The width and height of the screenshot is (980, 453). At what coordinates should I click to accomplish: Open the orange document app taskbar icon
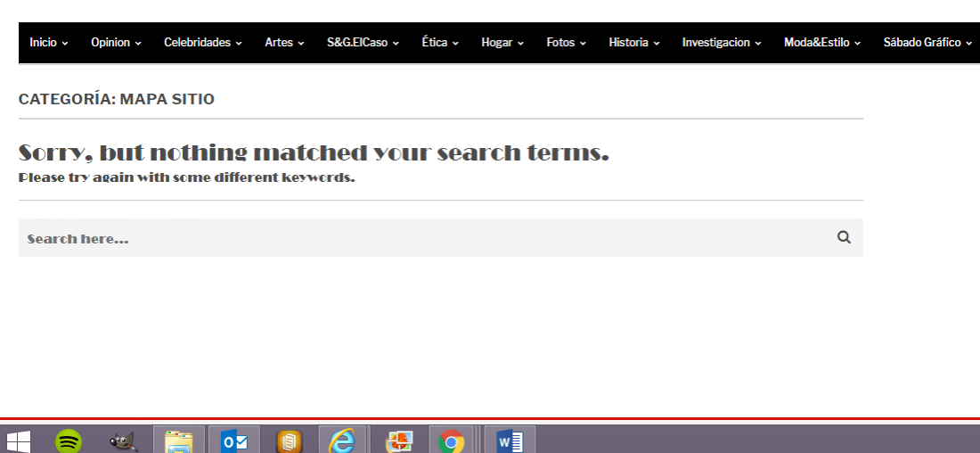tap(289, 441)
